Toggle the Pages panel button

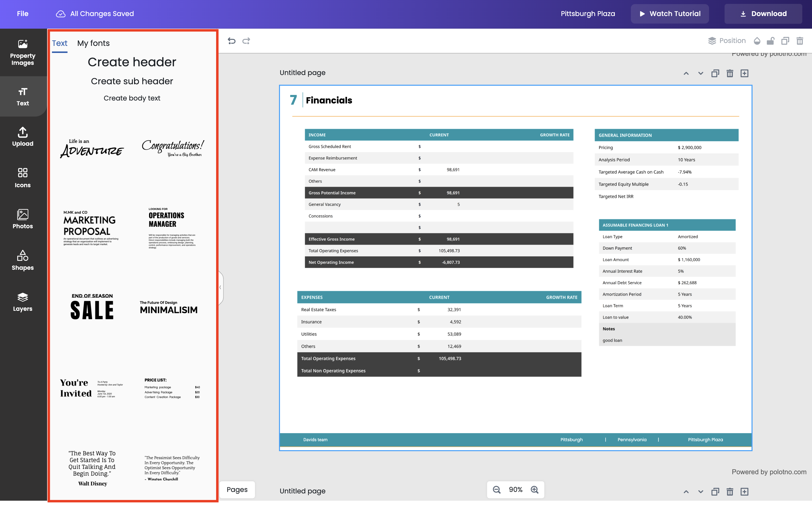[237, 490]
